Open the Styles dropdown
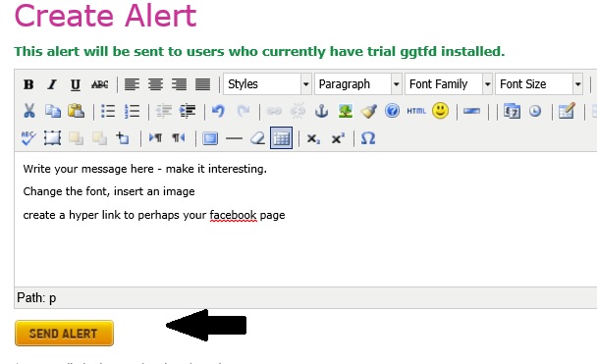 (268, 84)
